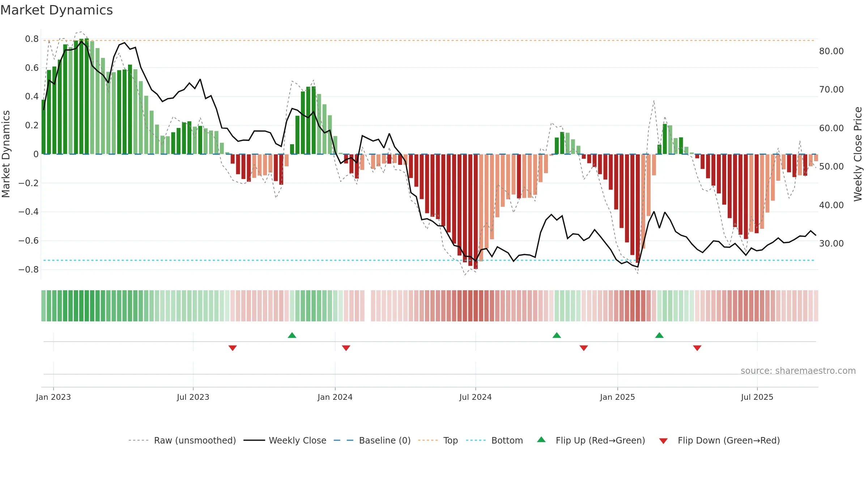
Task: Click the 0.6 left axis tick label
Action: point(32,68)
